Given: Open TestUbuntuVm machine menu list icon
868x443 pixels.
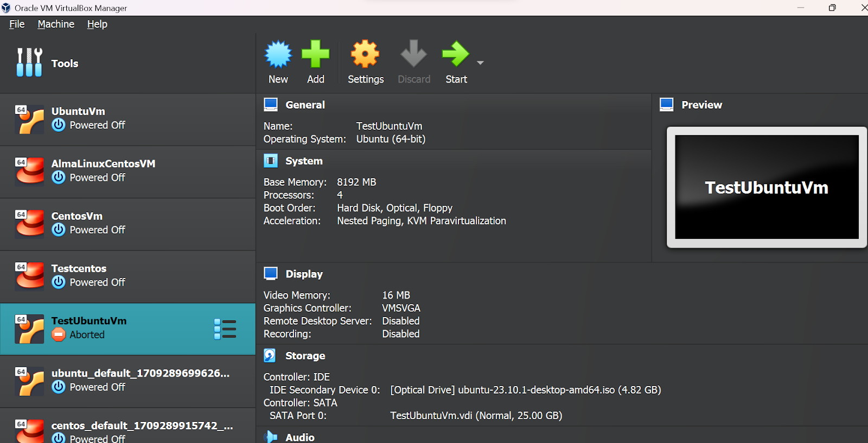Looking at the screenshot, I should pyautogui.click(x=225, y=329).
